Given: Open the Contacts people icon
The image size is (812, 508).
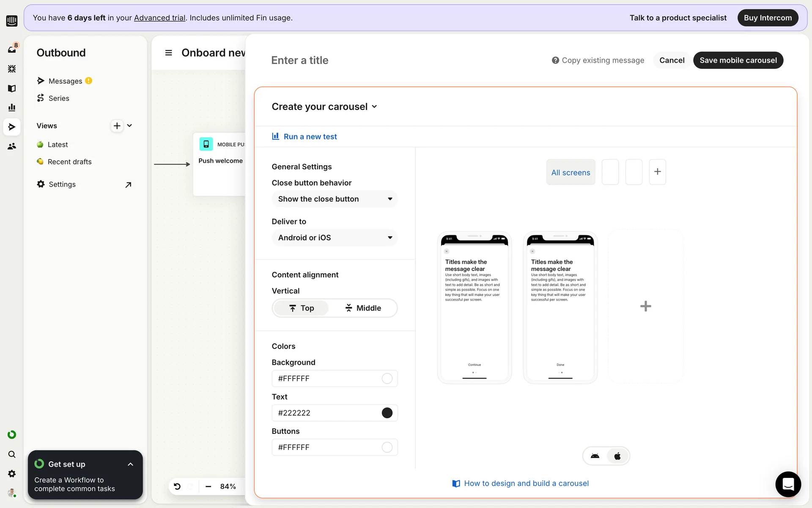Looking at the screenshot, I should 11,146.
